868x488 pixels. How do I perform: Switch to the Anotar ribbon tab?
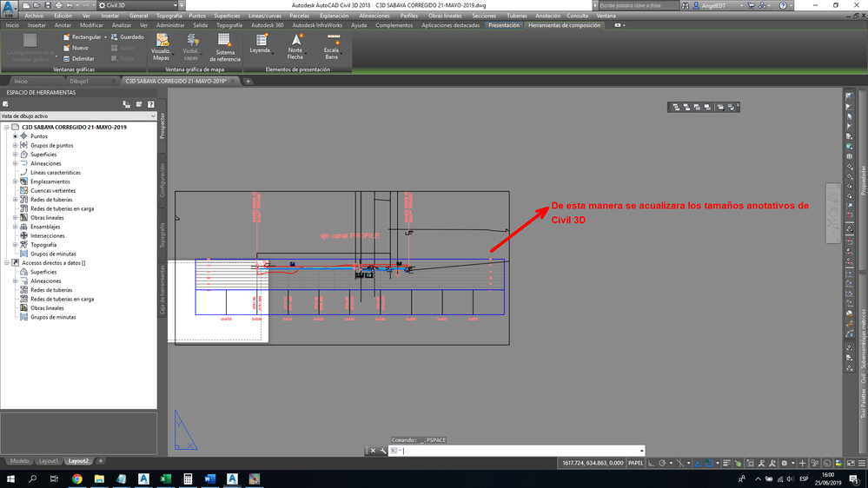point(63,25)
